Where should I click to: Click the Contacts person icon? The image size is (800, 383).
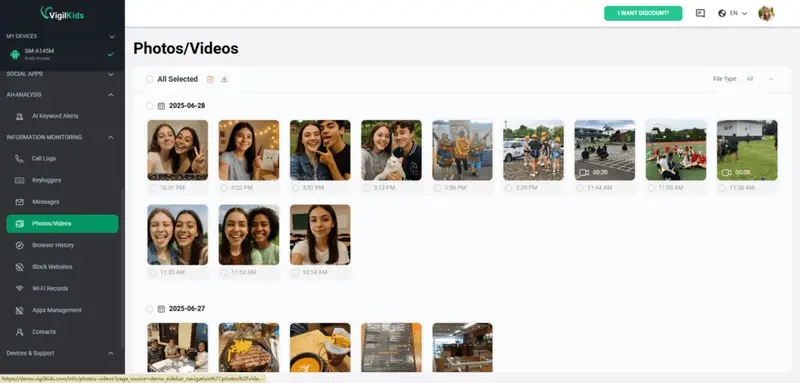[19, 332]
